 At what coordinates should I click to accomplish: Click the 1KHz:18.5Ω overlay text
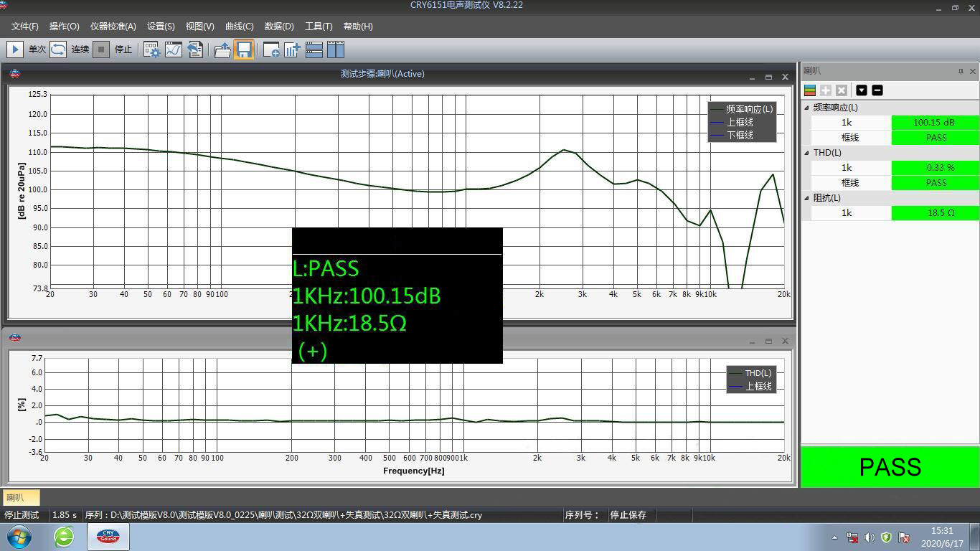(349, 324)
